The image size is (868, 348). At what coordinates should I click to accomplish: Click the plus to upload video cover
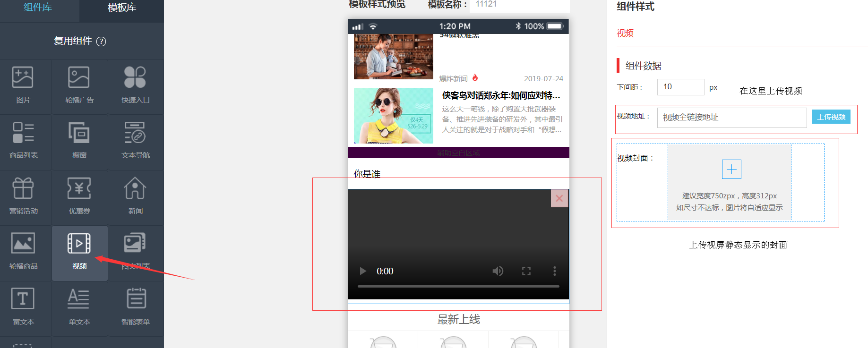(x=731, y=170)
